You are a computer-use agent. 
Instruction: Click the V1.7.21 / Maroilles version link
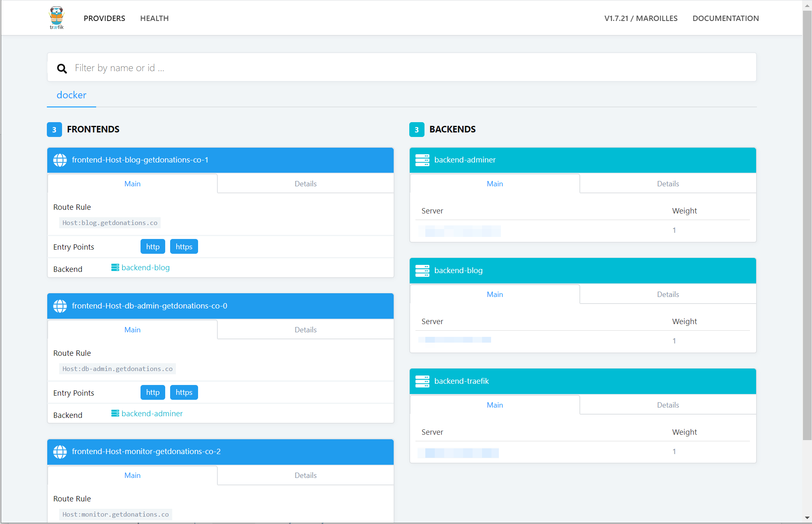(641, 18)
